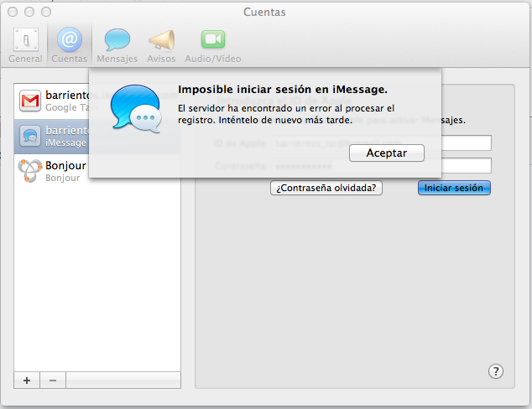Click ¿Contraseña olvidada? button
Image resolution: width=532 pixels, height=409 pixels.
[x=326, y=188]
